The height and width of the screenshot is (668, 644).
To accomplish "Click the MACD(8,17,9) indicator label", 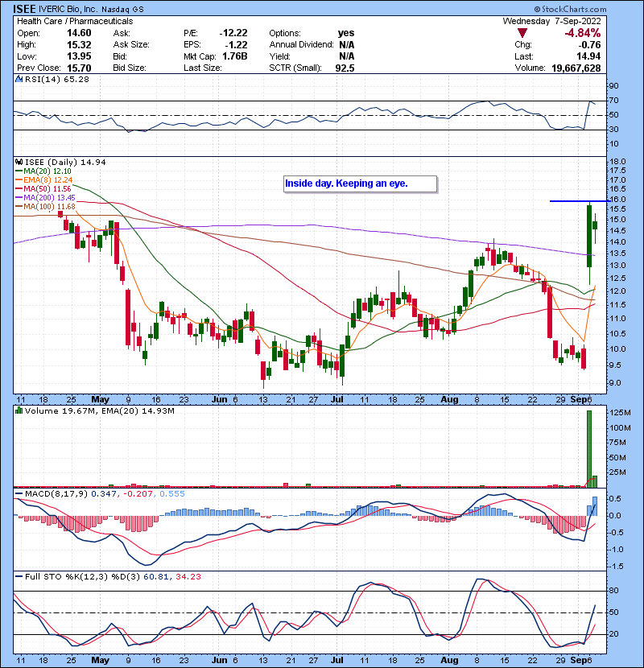I will (56, 494).
